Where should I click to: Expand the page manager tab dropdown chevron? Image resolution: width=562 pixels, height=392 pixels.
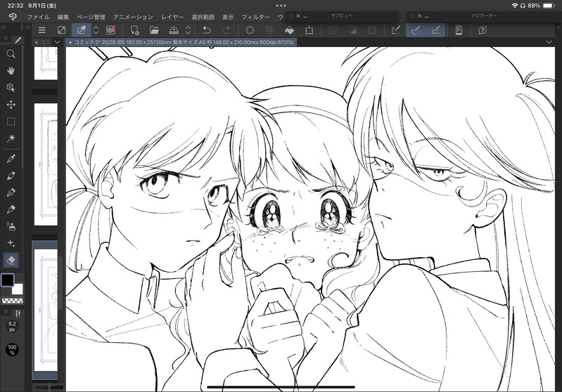(57, 42)
